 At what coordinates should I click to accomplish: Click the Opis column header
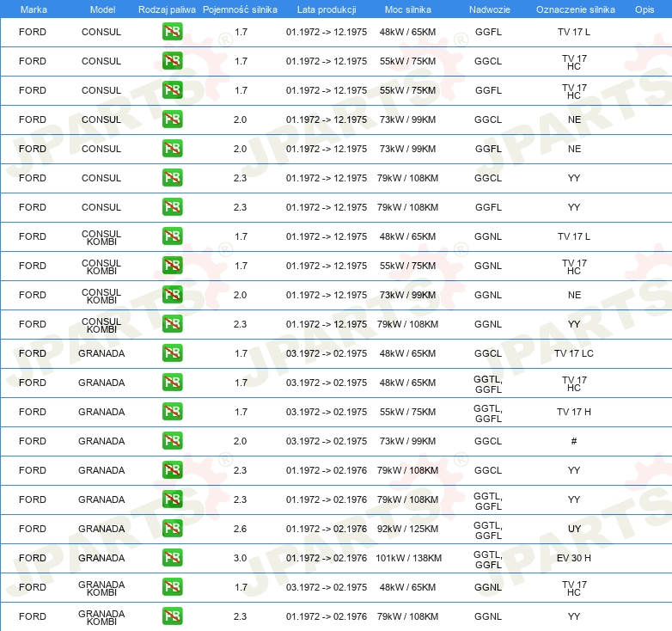click(645, 9)
